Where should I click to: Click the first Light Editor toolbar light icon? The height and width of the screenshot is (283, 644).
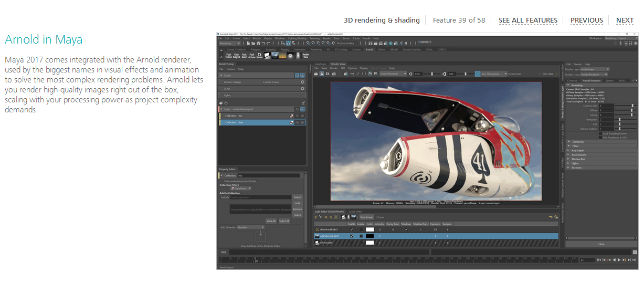[316, 217]
